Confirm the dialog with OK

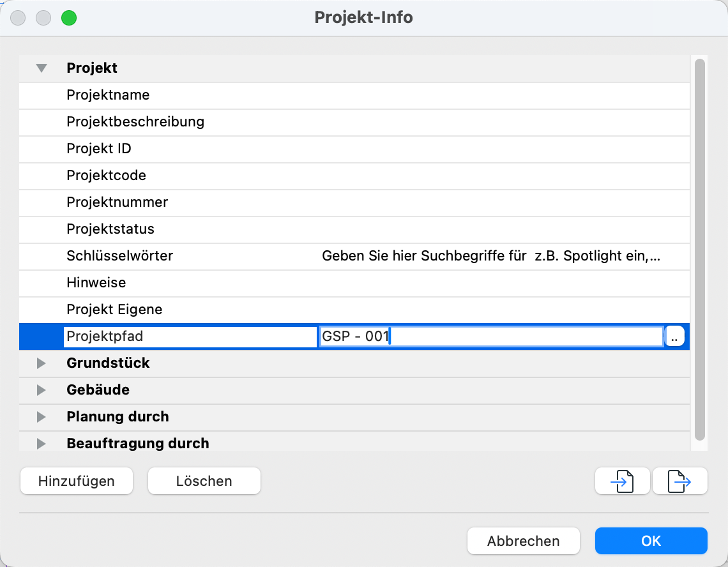[651, 540]
